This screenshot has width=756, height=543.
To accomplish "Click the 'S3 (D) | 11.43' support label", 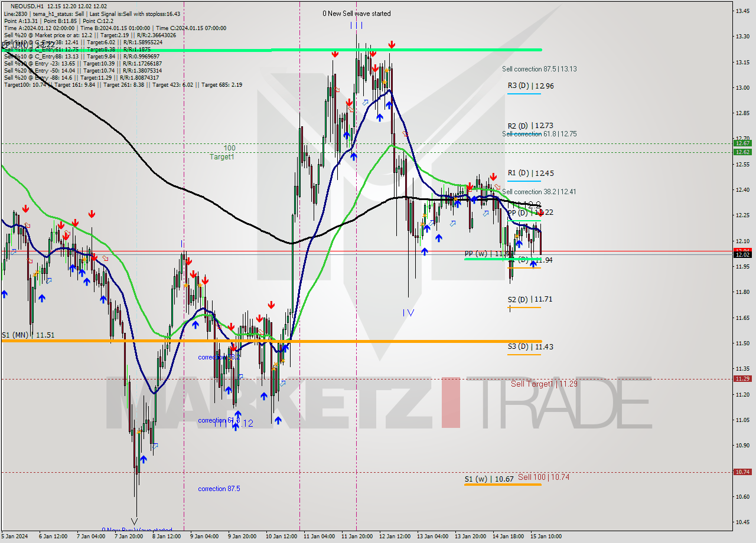I will click(530, 346).
